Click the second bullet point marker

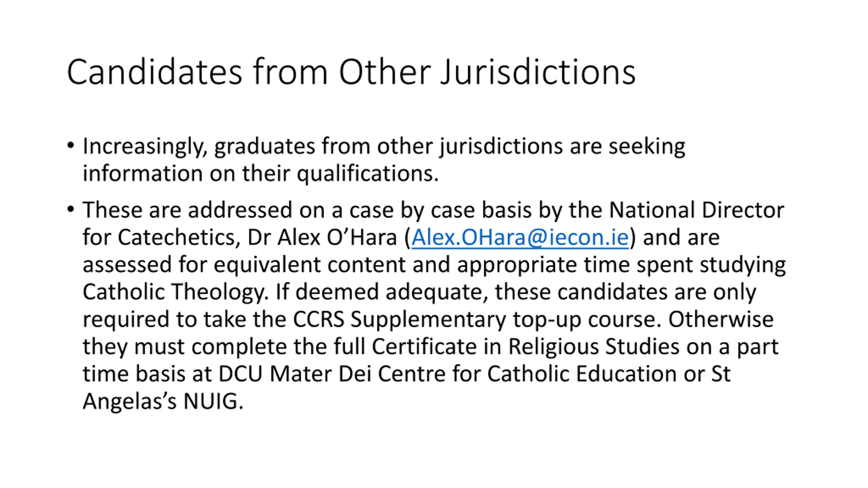point(71,209)
